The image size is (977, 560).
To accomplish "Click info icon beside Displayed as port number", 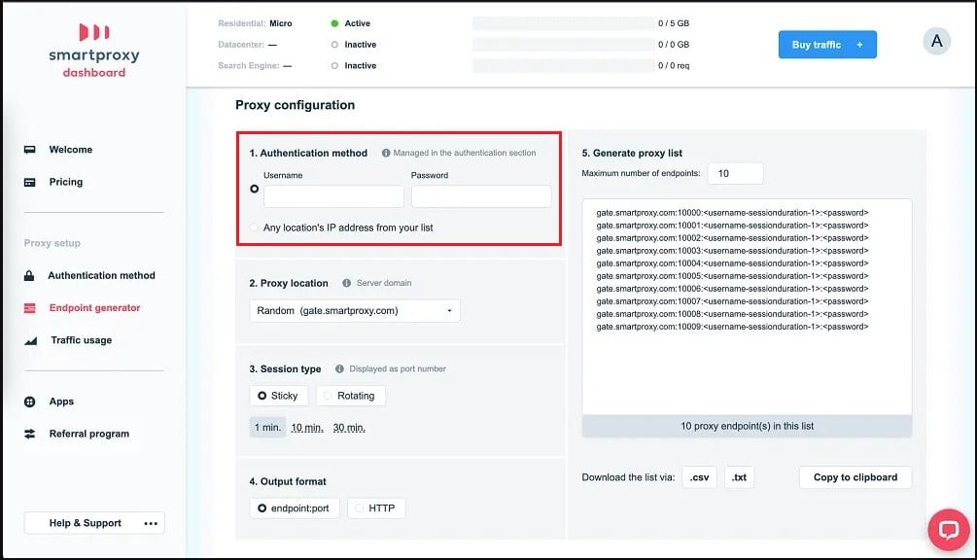I will [x=339, y=368].
